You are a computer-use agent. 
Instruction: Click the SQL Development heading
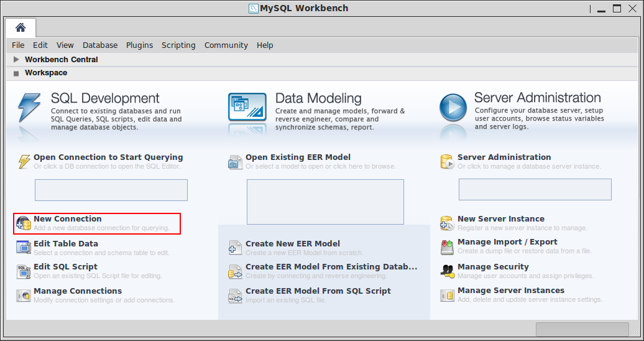point(105,98)
